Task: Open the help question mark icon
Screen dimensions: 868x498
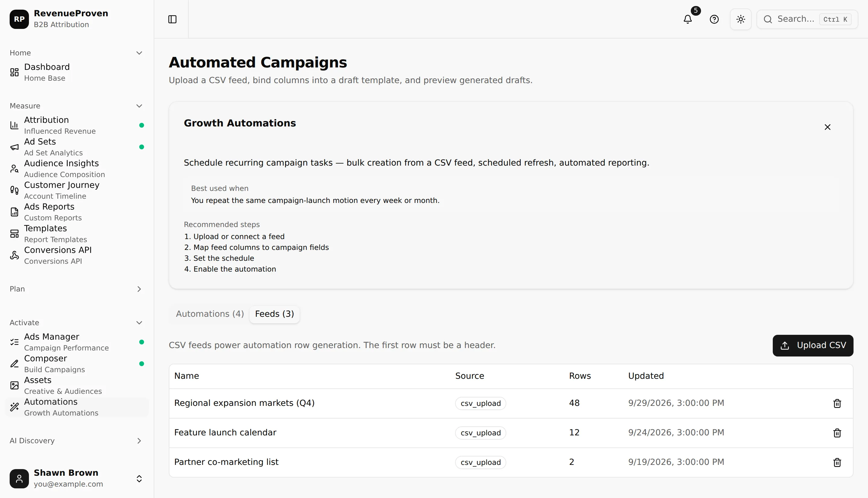Action: (x=714, y=19)
